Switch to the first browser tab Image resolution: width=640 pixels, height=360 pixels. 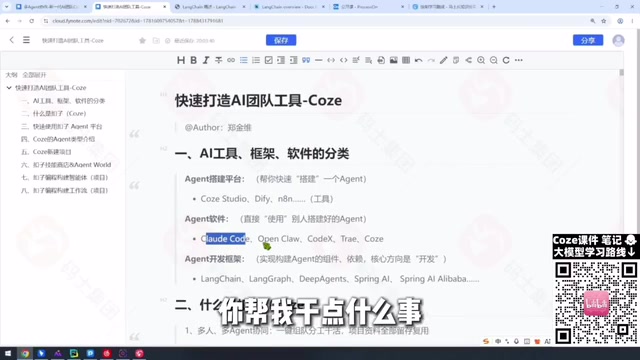pos(51,7)
